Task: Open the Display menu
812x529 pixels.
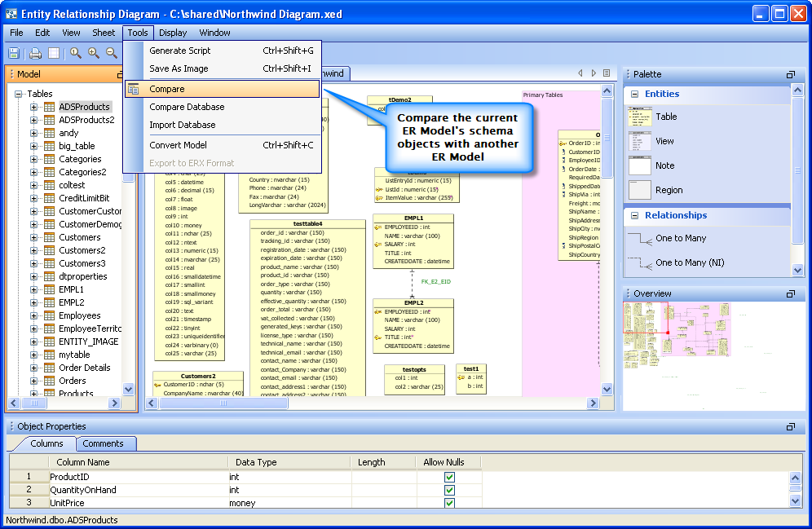Action: coord(173,33)
